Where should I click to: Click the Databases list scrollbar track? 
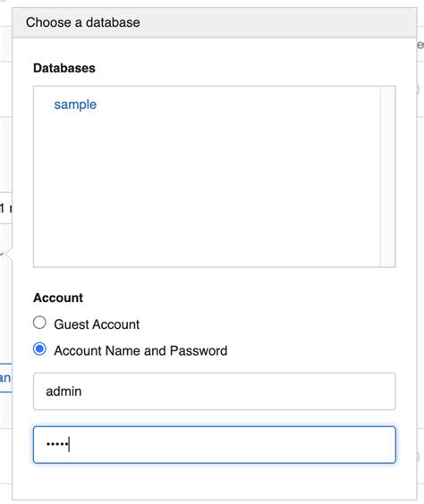387,176
